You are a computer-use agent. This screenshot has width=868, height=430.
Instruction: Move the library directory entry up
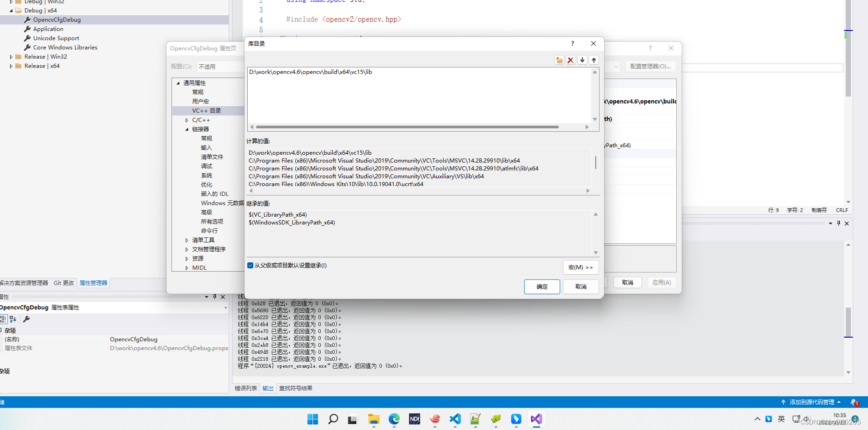(594, 60)
